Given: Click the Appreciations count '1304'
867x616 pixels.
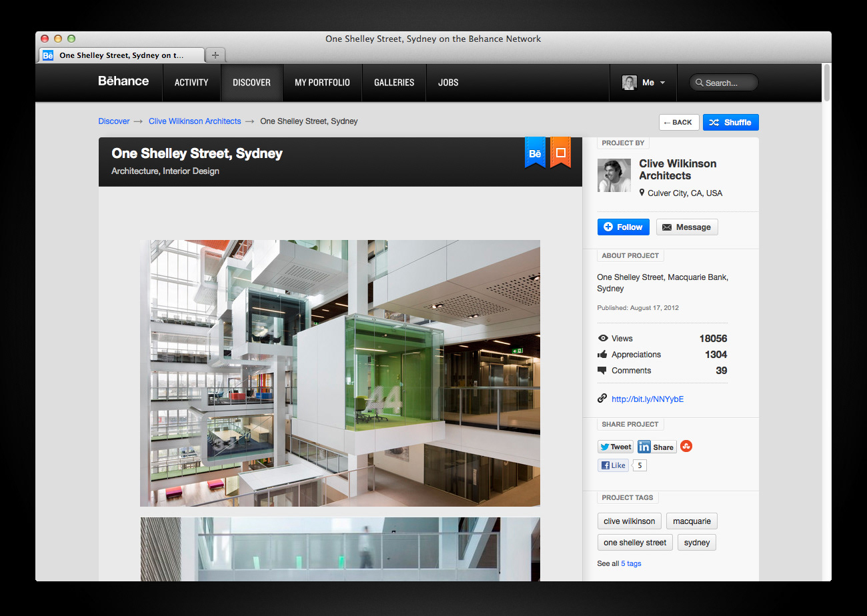Looking at the screenshot, I should [x=716, y=355].
